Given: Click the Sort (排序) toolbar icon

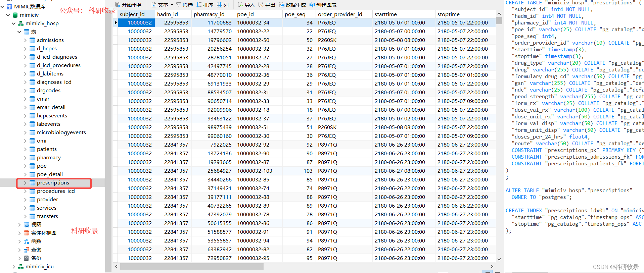Looking at the screenshot, I should [199, 5].
